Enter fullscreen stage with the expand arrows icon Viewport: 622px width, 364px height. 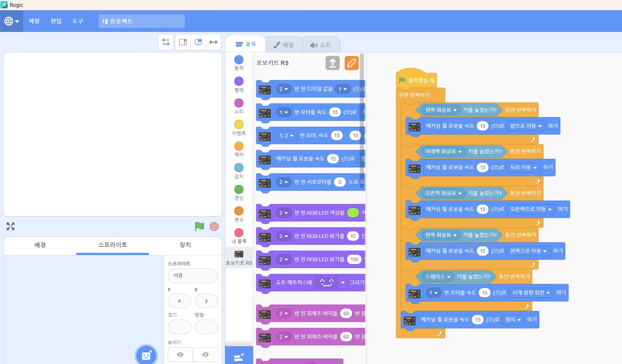coord(11,226)
